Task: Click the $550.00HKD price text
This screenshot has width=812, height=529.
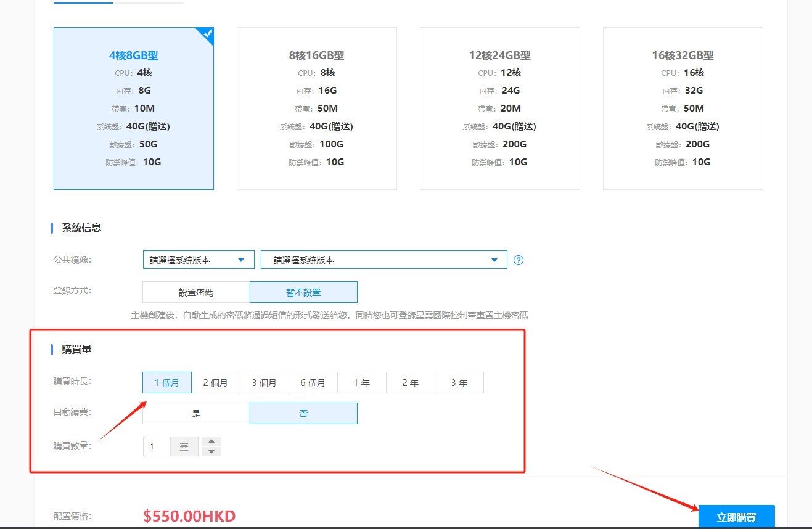Action: (x=189, y=516)
